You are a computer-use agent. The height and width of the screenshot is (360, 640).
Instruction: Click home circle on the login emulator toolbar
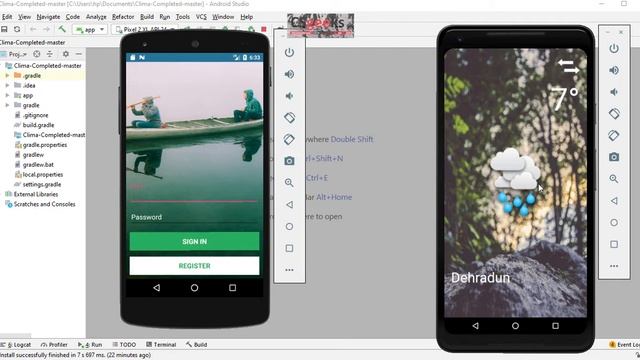pos(289,227)
